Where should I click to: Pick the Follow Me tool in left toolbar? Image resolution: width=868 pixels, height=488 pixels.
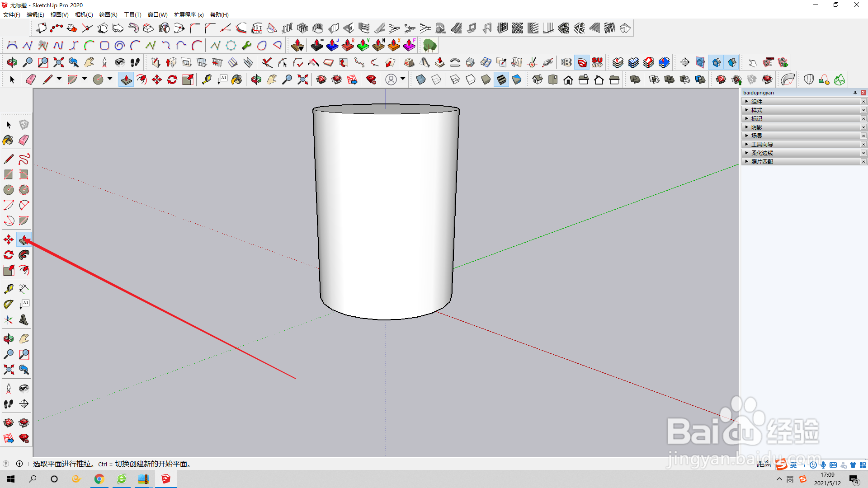tap(24, 255)
